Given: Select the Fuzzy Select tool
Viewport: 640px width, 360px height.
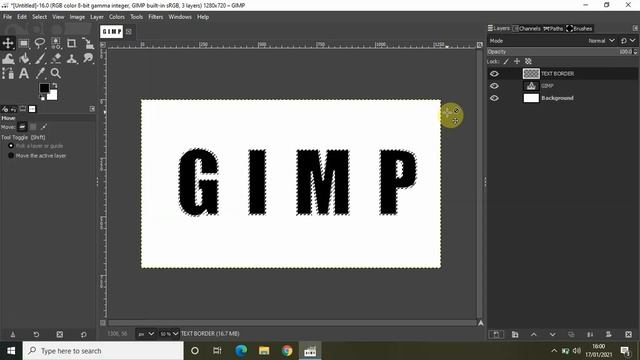Looking at the screenshot, I should point(56,43).
